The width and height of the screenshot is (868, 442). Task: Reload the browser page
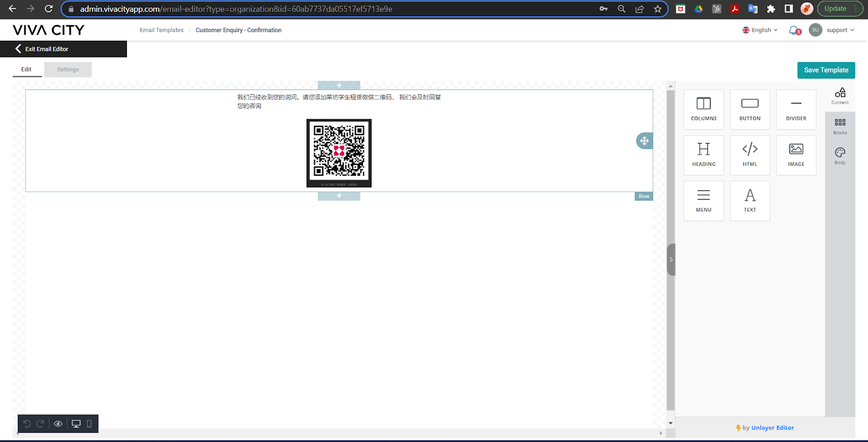tap(49, 9)
